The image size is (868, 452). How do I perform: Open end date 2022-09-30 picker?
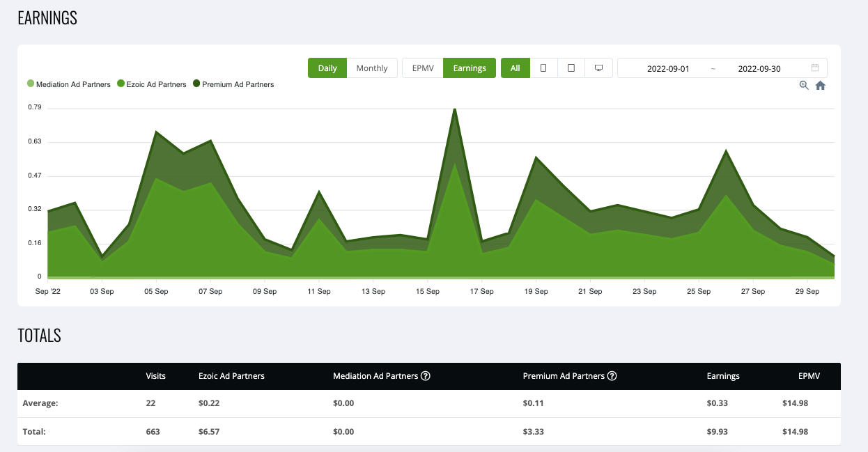[759, 68]
